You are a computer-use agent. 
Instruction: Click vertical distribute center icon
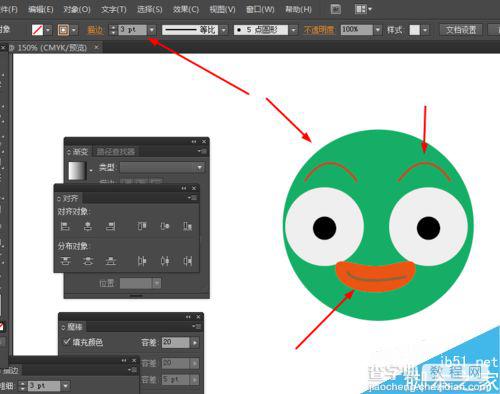88,261
